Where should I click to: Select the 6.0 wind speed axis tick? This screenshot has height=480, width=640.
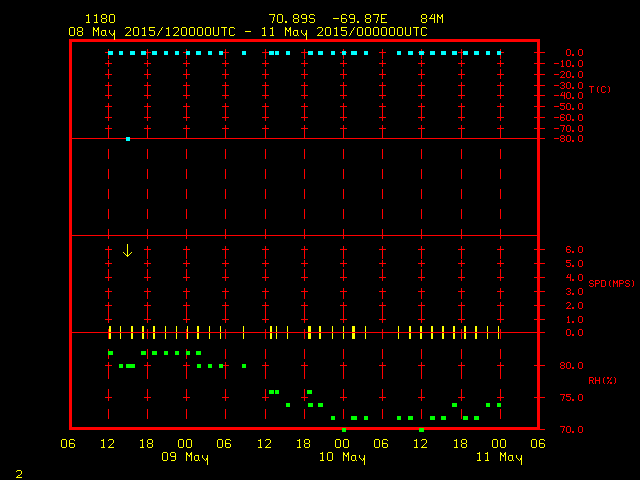point(574,250)
